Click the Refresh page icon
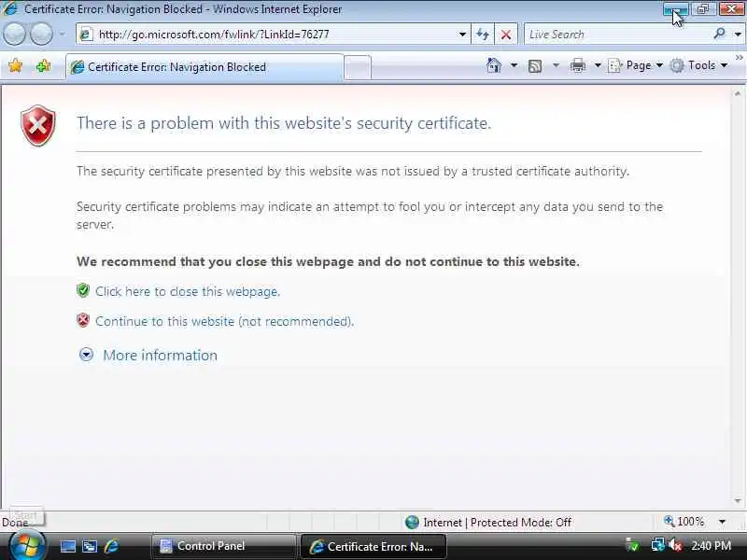 pyautogui.click(x=483, y=35)
